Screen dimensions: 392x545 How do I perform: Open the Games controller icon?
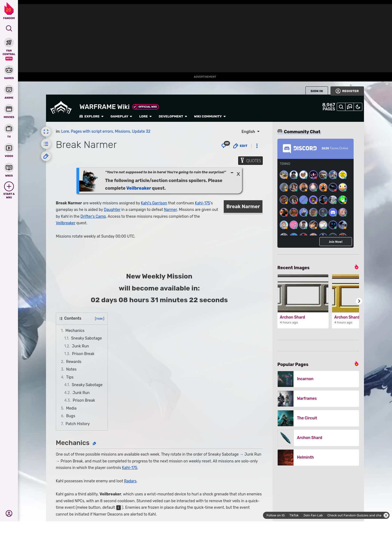click(x=9, y=70)
